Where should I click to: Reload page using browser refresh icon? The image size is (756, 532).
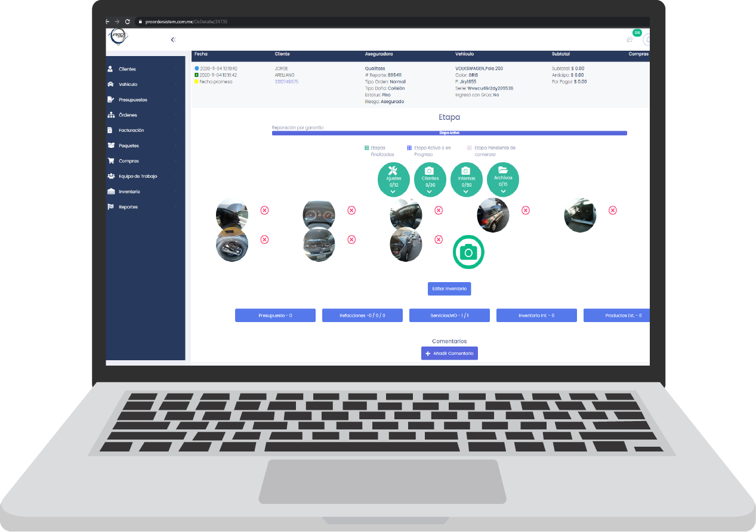click(x=127, y=21)
